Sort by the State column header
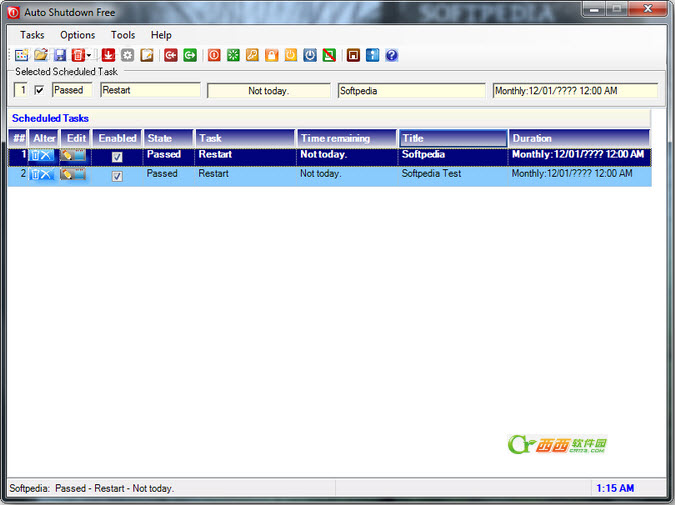 [169, 138]
